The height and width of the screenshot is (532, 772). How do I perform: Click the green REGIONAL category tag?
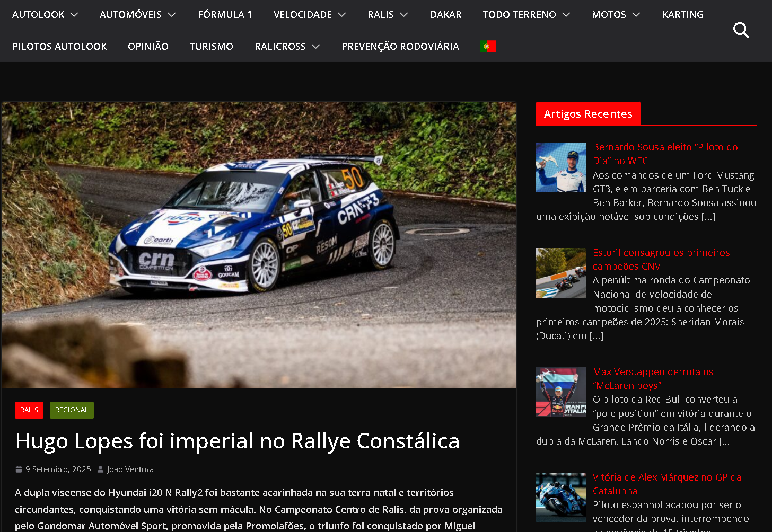[x=72, y=410]
